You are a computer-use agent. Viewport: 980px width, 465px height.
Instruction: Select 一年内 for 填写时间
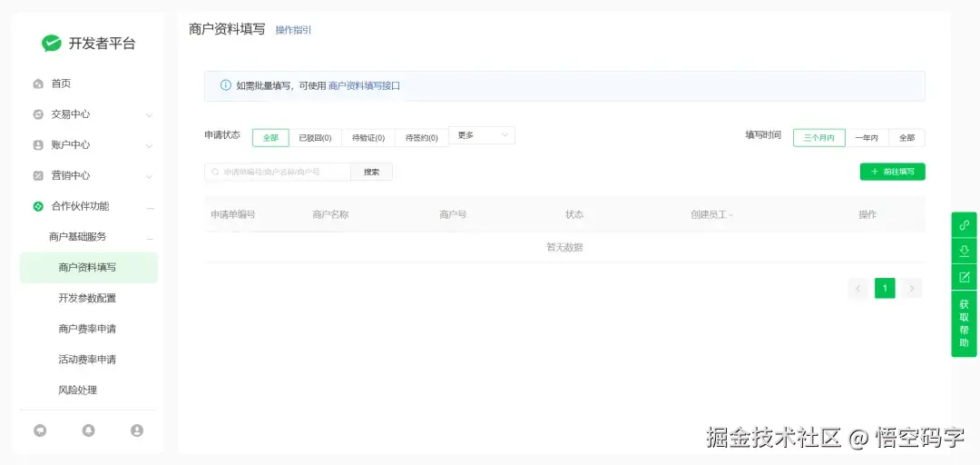click(x=867, y=138)
